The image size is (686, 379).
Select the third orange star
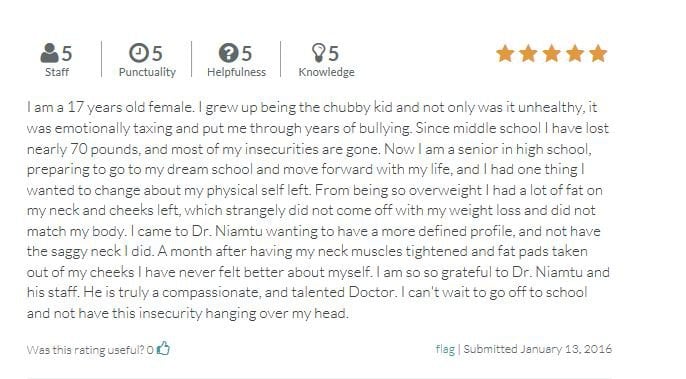(551, 53)
